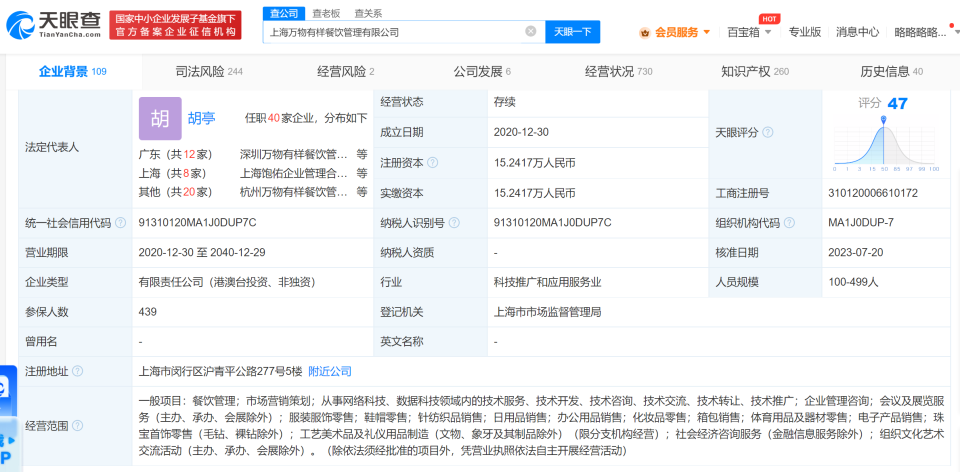Screen dimensions: 960x472
Task: Clear the search box with the X icon
Action: [531, 31]
